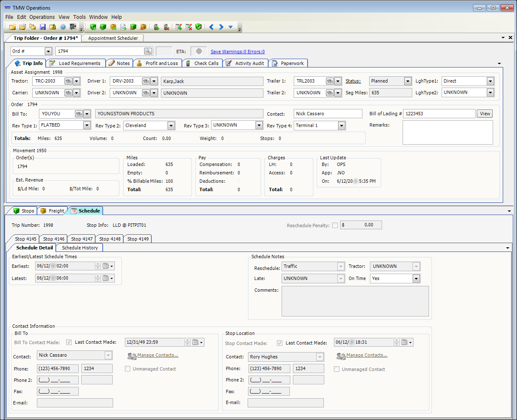Open Manage Contacts link under Stop Location
The width and height of the screenshot is (517, 420).
pyautogui.click(x=366, y=355)
